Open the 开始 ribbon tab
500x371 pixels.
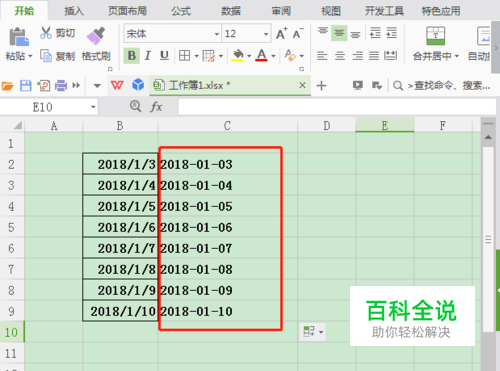click(24, 11)
